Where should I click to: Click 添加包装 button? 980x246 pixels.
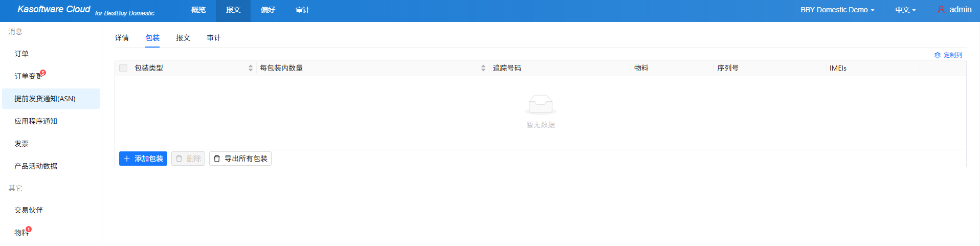tap(143, 159)
